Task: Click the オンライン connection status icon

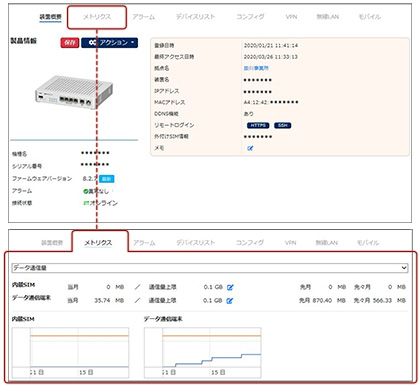Action: click(x=86, y=203)
